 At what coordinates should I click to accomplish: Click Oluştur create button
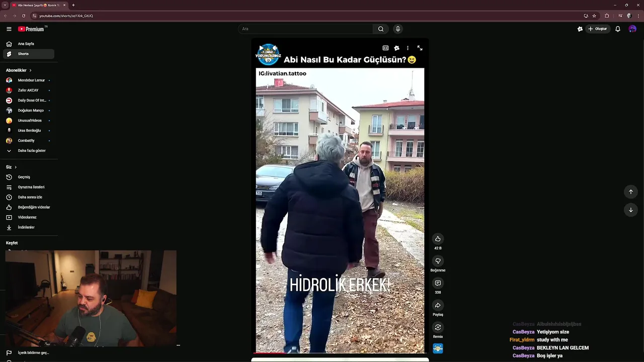coord(598,29)
